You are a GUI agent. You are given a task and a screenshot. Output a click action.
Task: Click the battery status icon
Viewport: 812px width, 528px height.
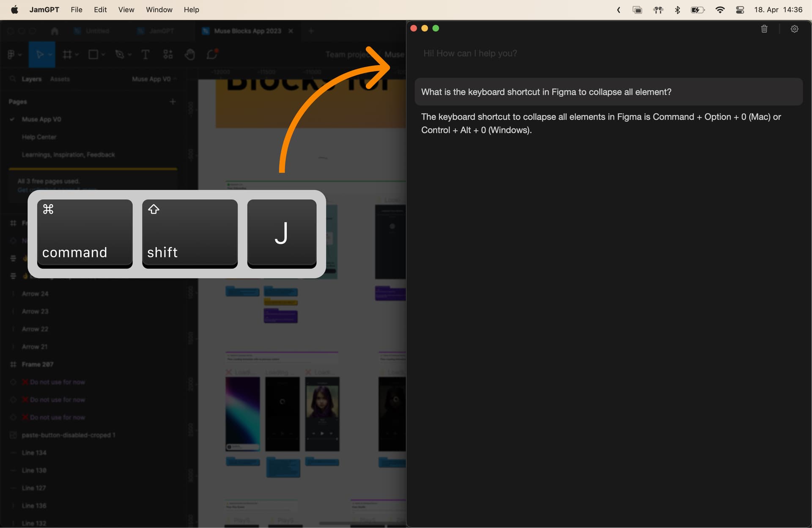[698, 10]
